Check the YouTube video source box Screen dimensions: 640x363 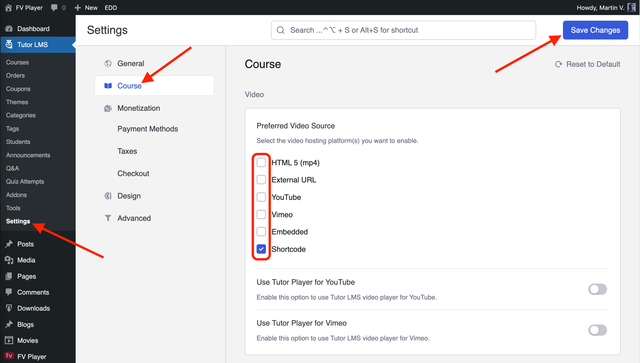[261, 197]
